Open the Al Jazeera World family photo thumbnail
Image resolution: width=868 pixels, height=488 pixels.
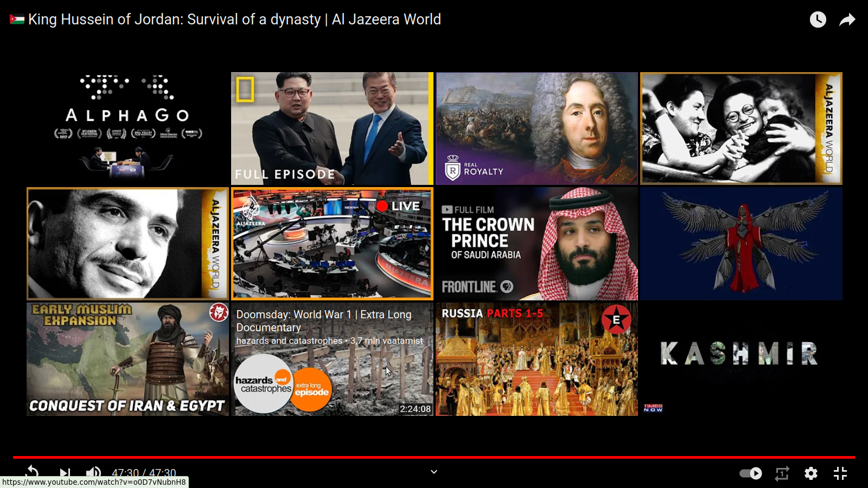[741, 129]
